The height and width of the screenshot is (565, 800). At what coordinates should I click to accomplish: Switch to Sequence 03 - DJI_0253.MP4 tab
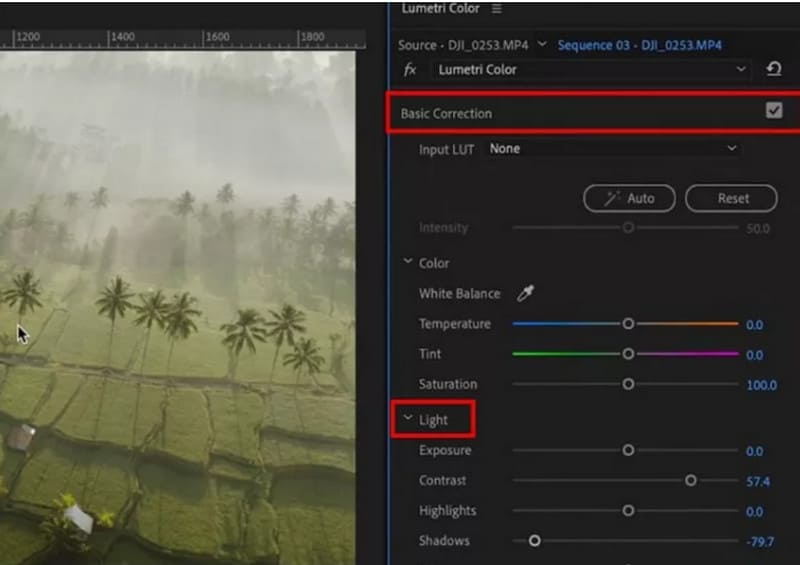[x=639, y=45]
